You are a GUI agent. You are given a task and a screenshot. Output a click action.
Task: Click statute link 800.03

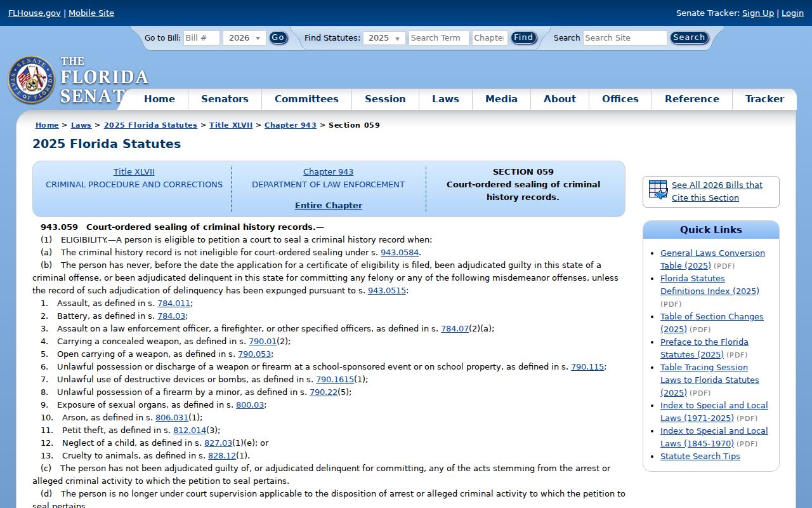click(x=250, y=405)
